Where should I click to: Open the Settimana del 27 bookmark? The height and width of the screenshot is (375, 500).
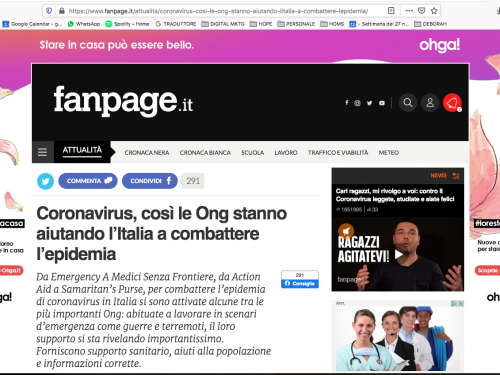379,24
